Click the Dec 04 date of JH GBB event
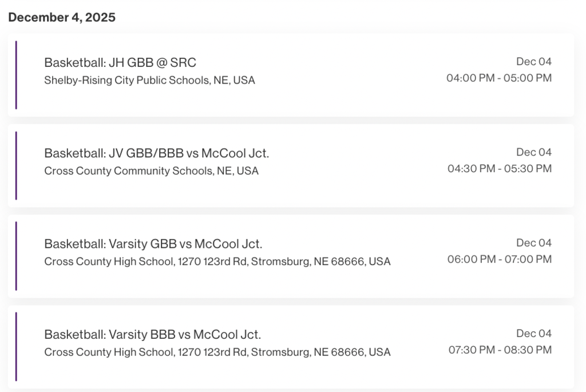Screen dimensions: 586x392 [534, 61]
